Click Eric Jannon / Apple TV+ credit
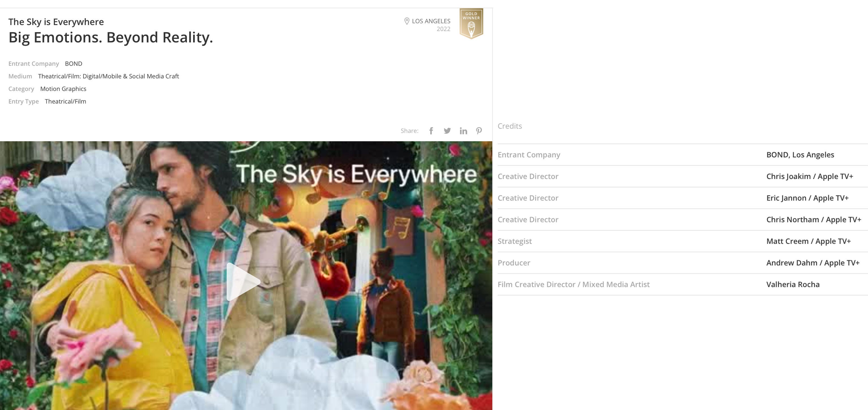 click(807, 198)
